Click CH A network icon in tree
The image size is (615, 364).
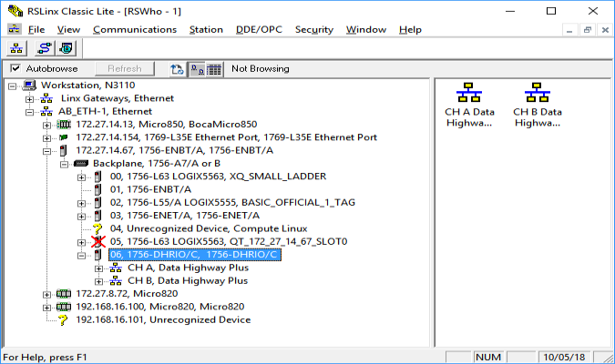116,268
